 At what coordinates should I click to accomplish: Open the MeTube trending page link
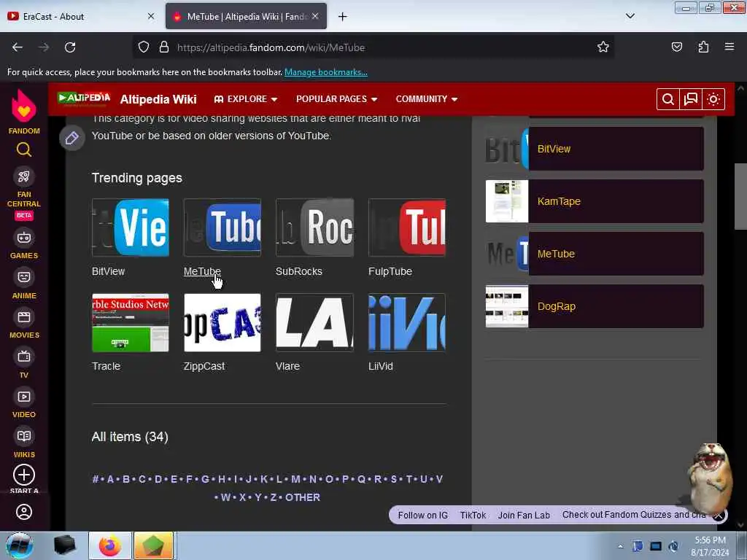pyautogui.click(x=202, y=271)
